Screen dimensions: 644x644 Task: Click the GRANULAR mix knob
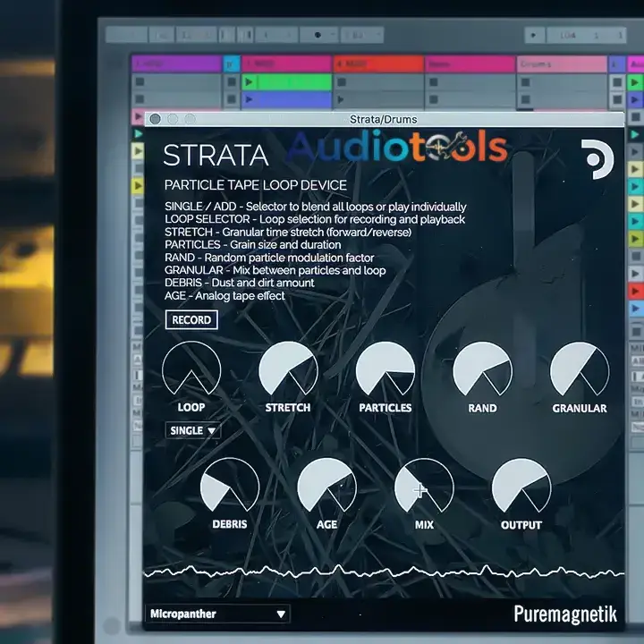580,369
